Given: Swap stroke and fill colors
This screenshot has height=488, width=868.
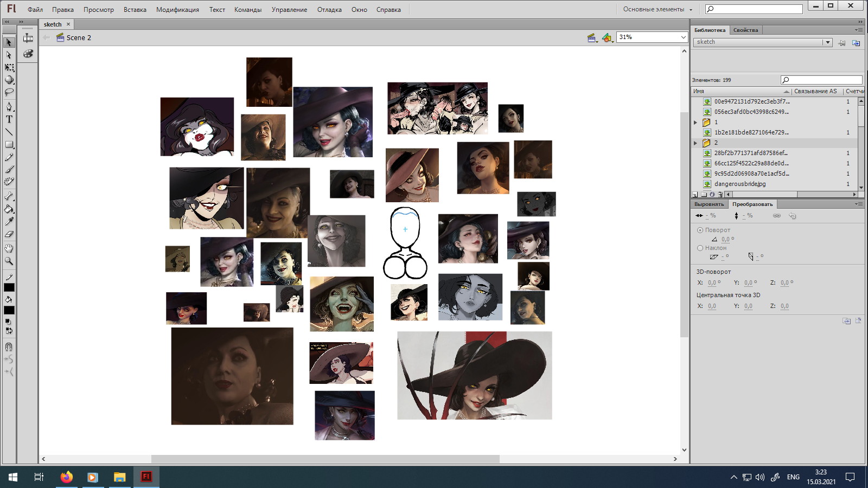Looking at the screenshot, I should click(9, 330).
